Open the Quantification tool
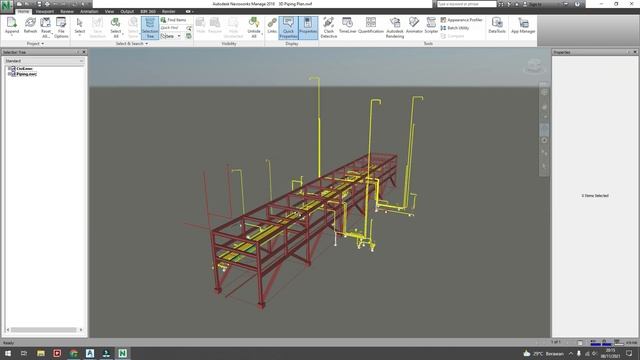Viewport: 640px width, 360px height. tap(371, 25)
